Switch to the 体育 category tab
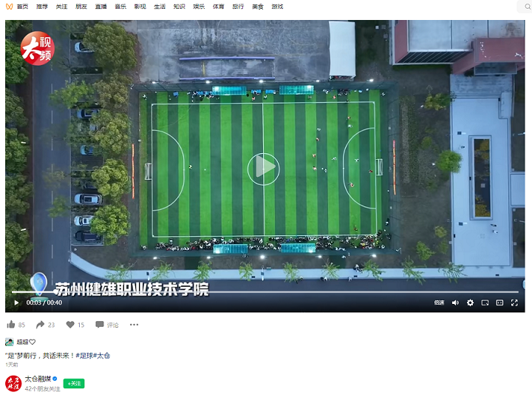The width and height of the screenshot is (532, 395). tap(219, 7)
